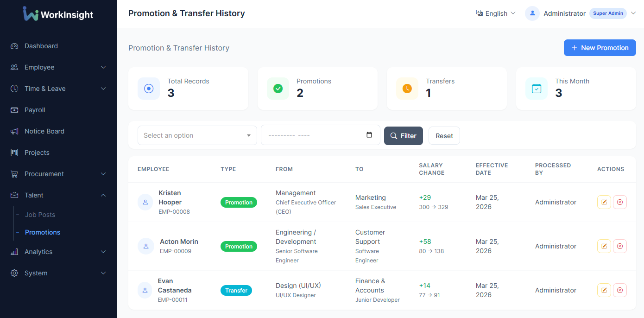Click the WorkInsight logo
Viewport: 644px width, 318px height.
pyautogui.click(x=58, y=14)
